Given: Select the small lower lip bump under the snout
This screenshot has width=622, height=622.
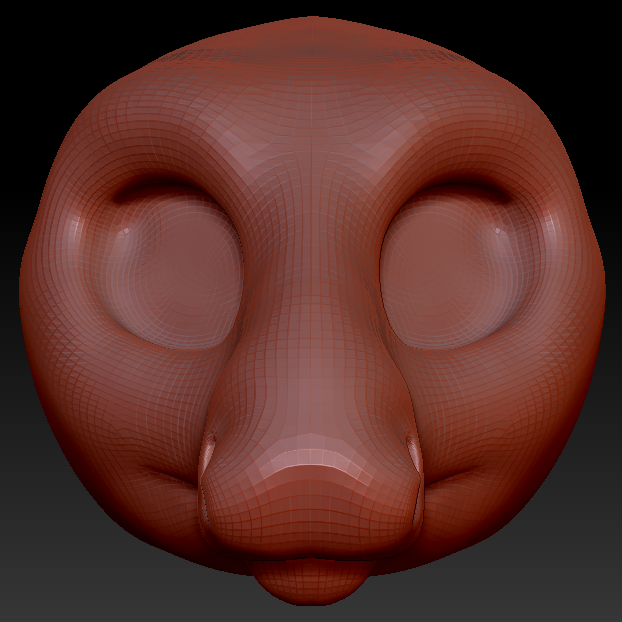Looking at the screenshot, I should 312,582.
